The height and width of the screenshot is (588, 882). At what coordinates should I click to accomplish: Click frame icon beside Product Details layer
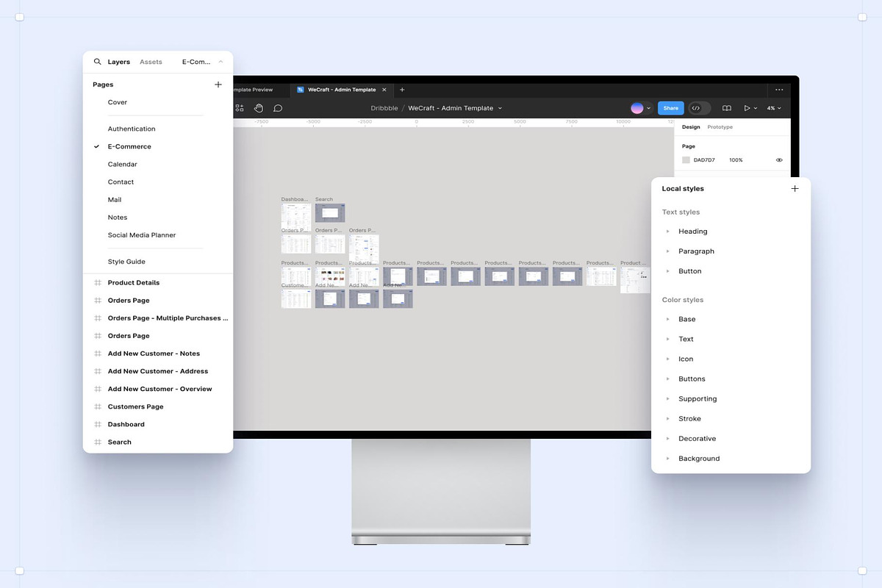pyautogui.click(x=98, y=283)
